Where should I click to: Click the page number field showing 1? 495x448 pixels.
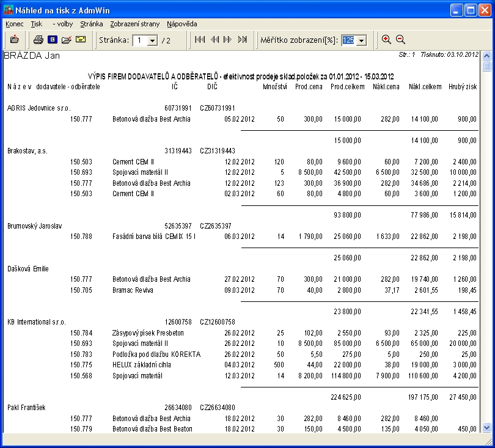tap(140, 40)
